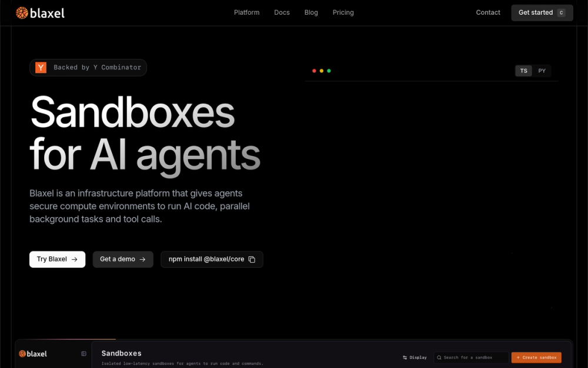Click the Y Combinator orange logo icon
588x368 pixels.
(x=41, y=68)
